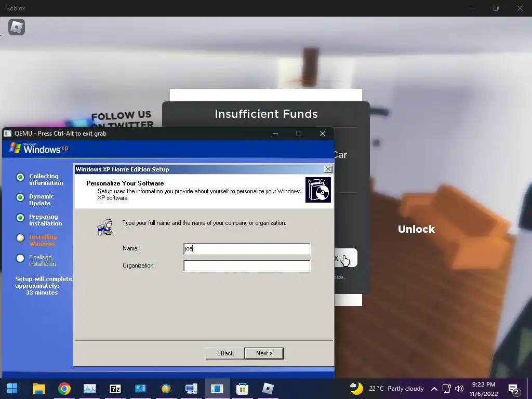Screen dimensions: 532x399
Task: Click the Windows XP logo in QEMU
Action: 38,149
